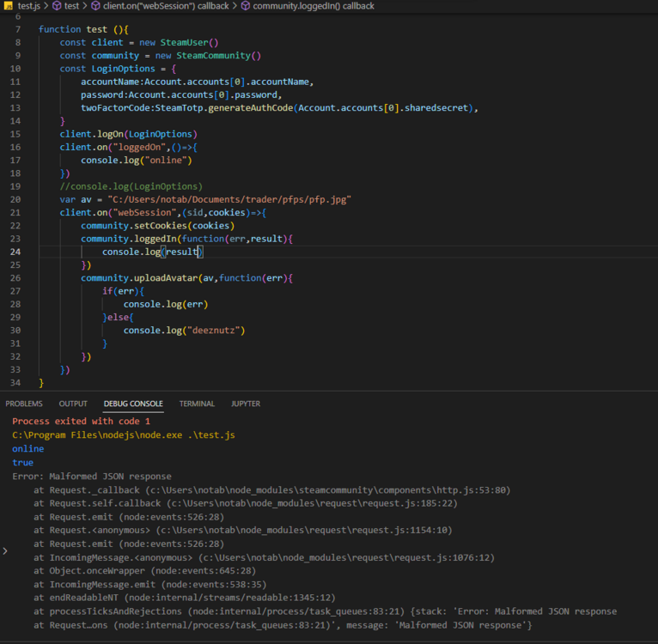The height and width of the screenshot is (644, 658).
Task: Click the debug console prompt chevron
Action: 5,551
